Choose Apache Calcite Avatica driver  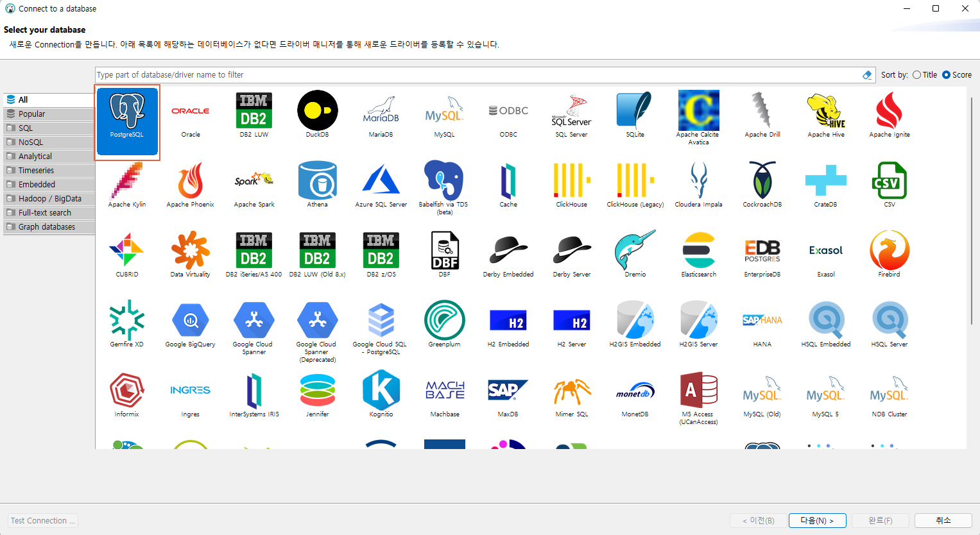point(699,117)
